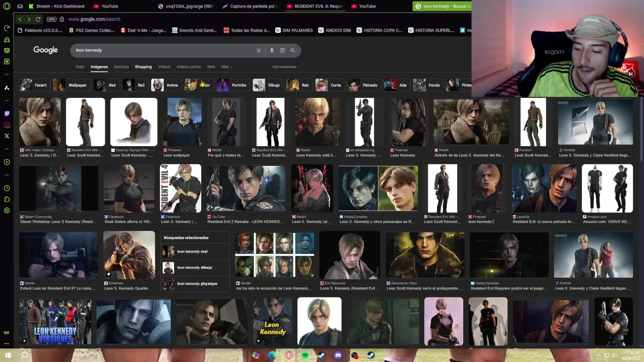Go back with the browser back arrow
The image size is (644, 362).
pos(20,19)
